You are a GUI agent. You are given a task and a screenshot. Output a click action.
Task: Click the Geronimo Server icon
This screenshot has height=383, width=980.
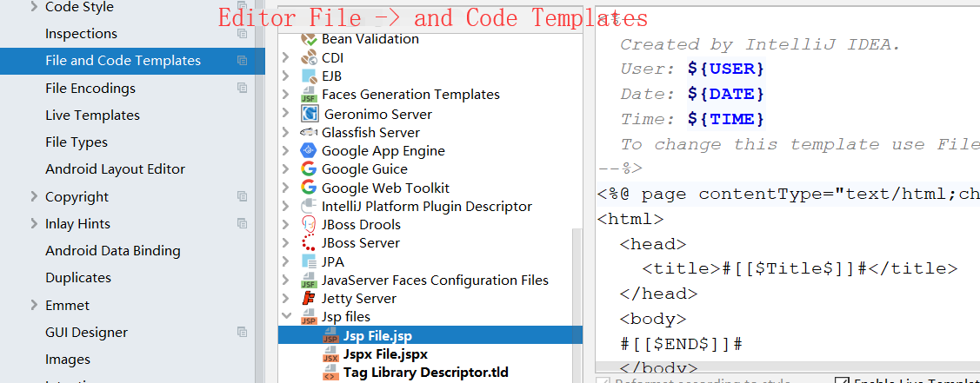(x=309, y=114)
